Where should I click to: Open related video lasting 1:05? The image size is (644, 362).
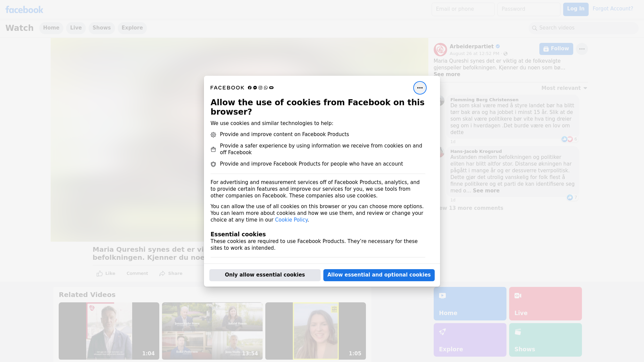[316, 331]
